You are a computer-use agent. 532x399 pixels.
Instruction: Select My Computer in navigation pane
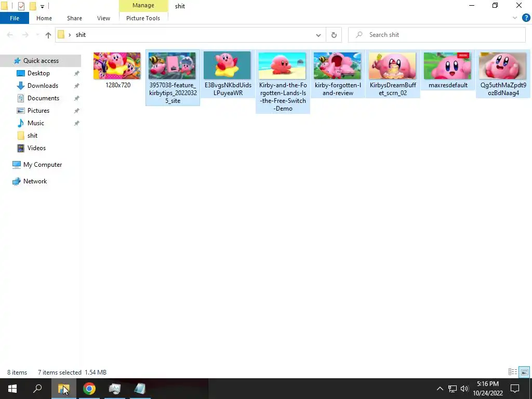coord(43,165)
